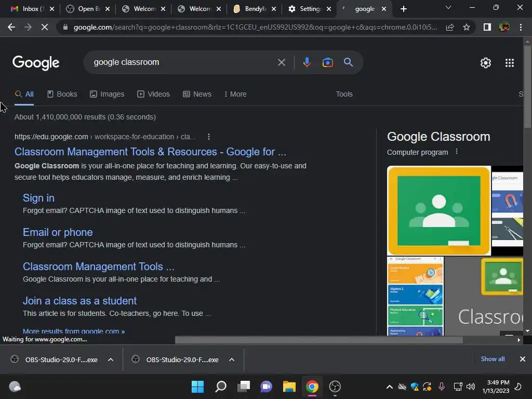Close the downloads bar
The width and height of the screenshot is (532, 399).
523,359
